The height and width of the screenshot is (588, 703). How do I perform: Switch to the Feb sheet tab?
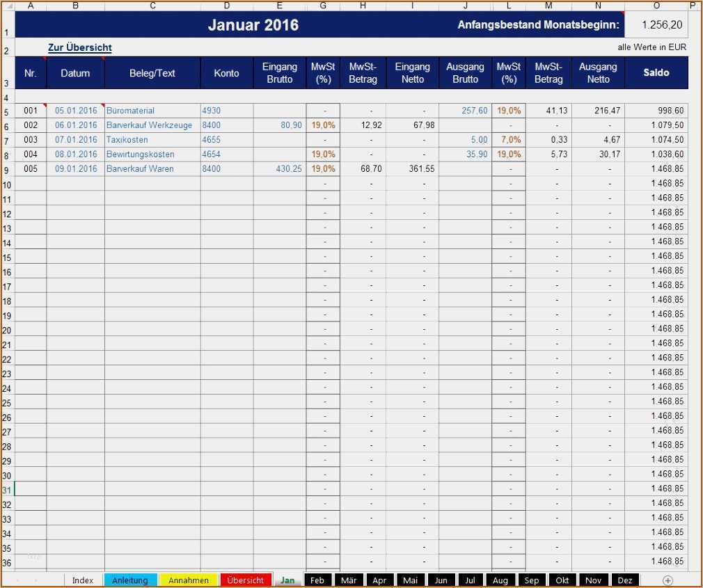[x=317, y=580]
